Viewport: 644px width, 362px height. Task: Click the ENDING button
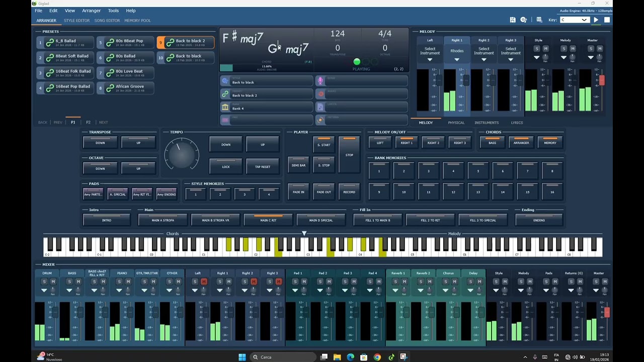539,220
